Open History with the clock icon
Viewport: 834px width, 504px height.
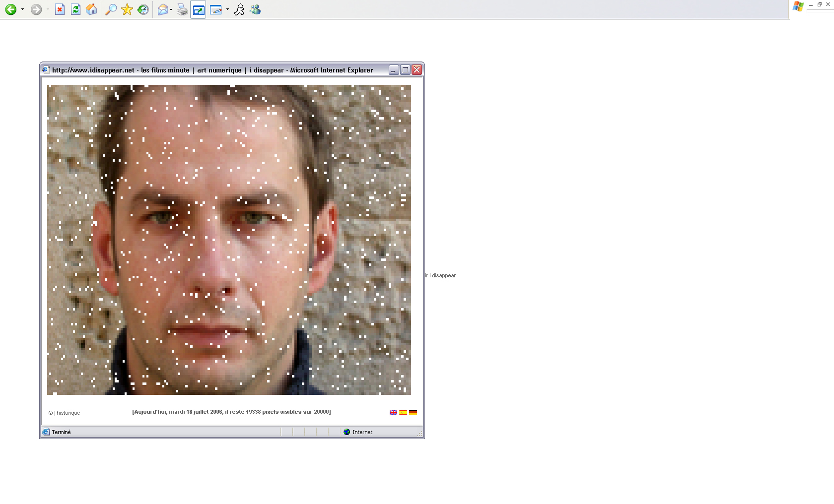coord(143,9)
